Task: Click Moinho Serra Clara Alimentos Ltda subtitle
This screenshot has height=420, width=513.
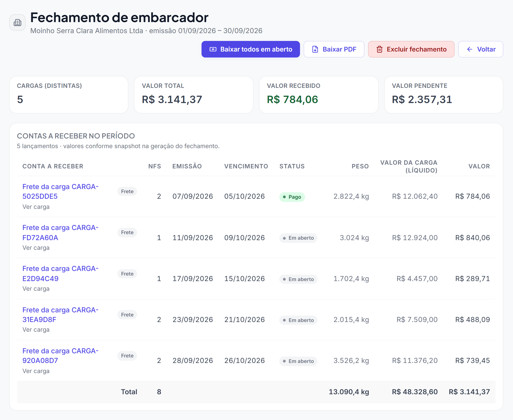Action: [87, 31]
